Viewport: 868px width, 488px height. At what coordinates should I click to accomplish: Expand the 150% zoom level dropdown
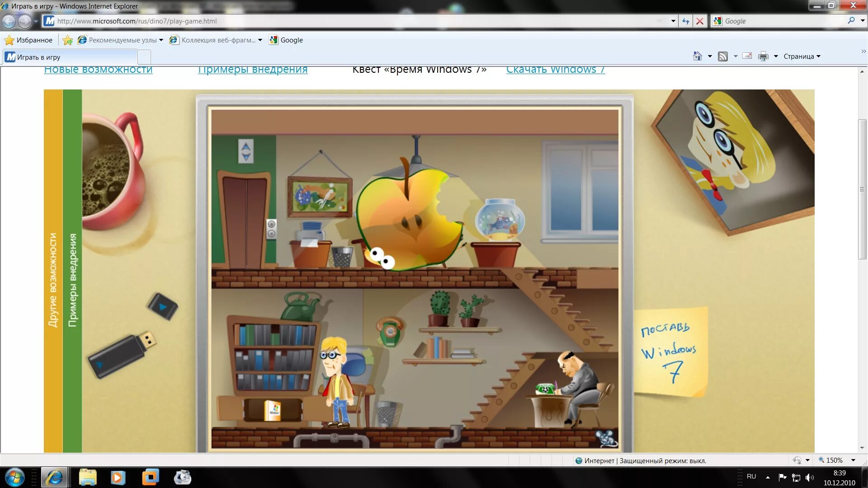pyautogui.click(x=853, y=460)
